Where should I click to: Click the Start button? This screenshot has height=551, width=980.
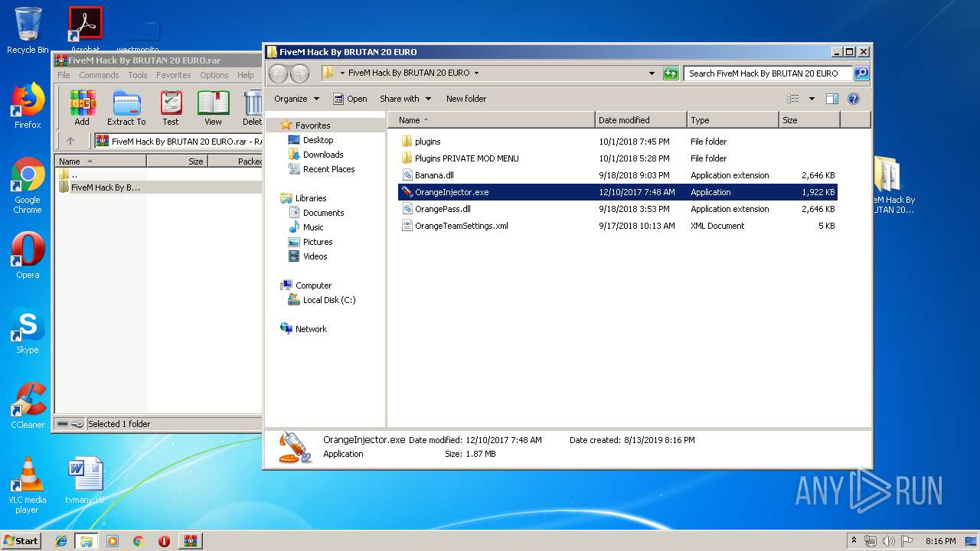(x=21, y=541)
